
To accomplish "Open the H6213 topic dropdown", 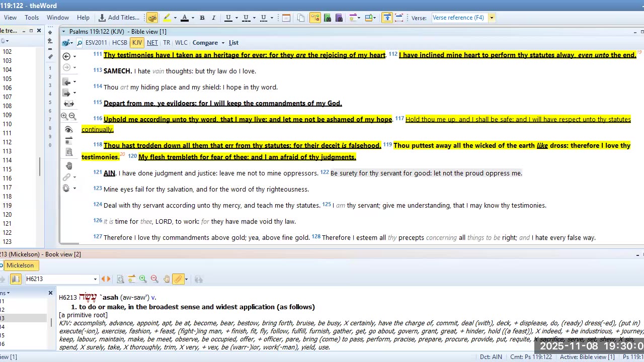I will 95,279.
